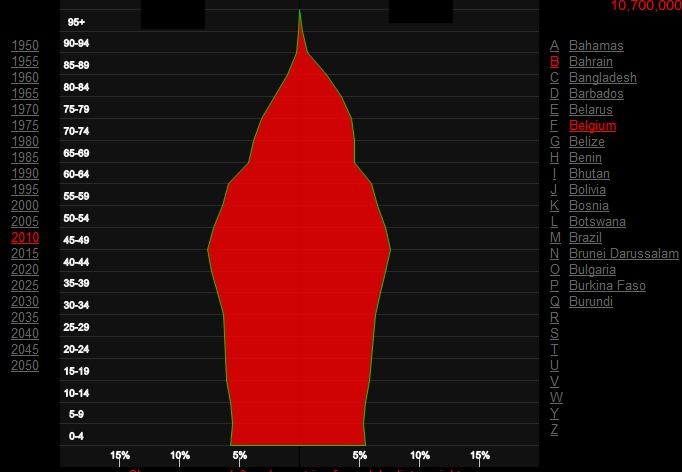
Task: Open the letter N country index
Action: pos(554,253)
